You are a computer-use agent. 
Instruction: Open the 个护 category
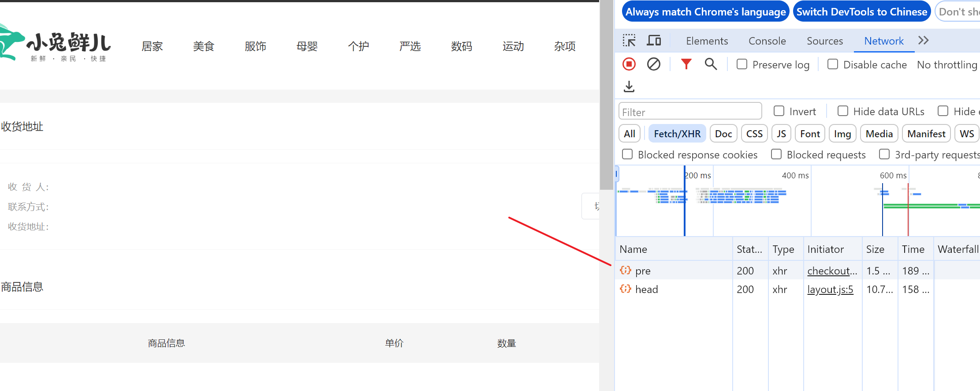(358, 46)
